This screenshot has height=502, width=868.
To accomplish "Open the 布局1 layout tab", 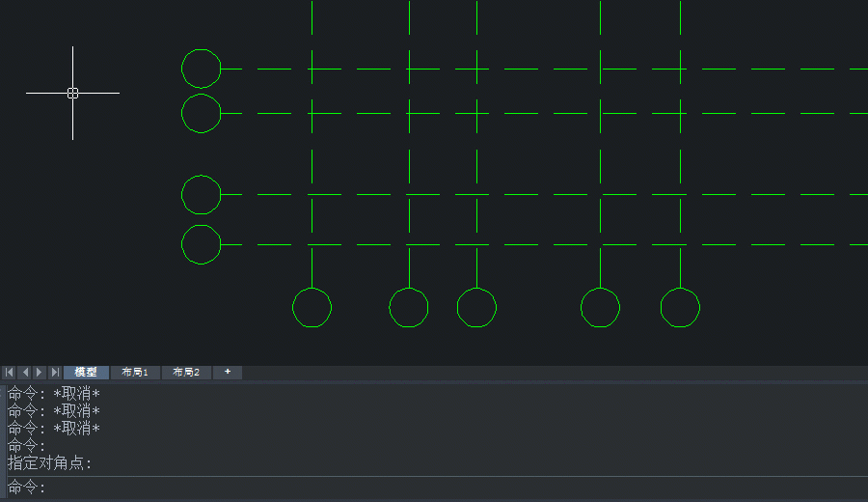I will pos(135,373).
